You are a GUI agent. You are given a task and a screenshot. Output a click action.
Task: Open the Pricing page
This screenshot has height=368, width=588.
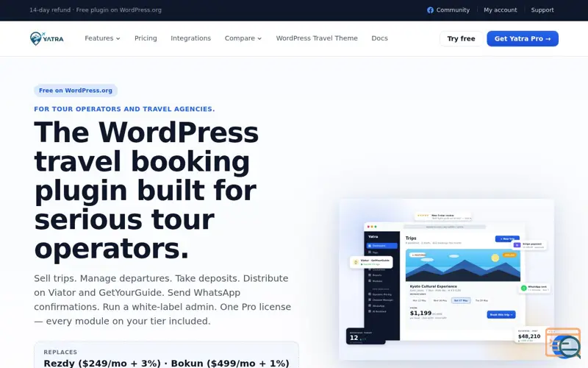pos(146,38)
